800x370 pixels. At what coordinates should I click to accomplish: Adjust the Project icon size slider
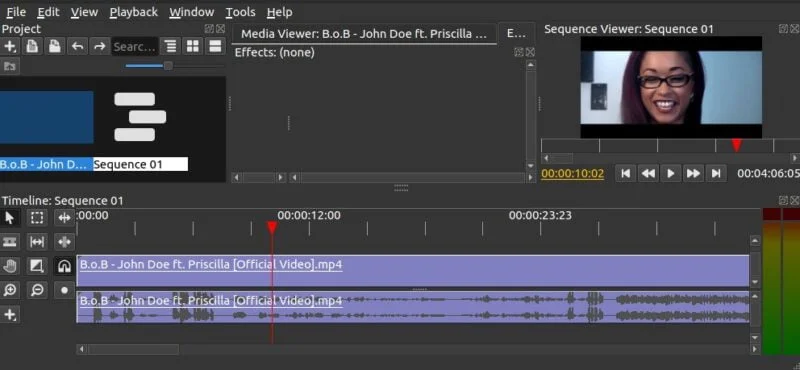(168, 66)
